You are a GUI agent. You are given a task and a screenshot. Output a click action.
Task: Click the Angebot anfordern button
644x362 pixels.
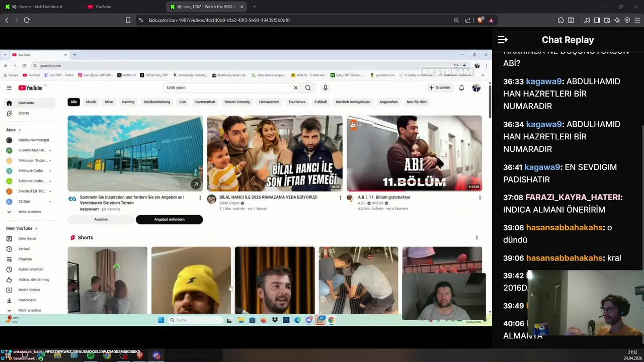click(x=169, y=219)
